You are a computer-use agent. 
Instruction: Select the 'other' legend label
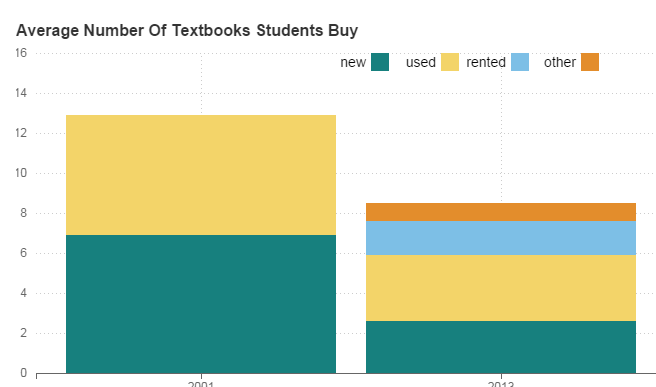560,62
